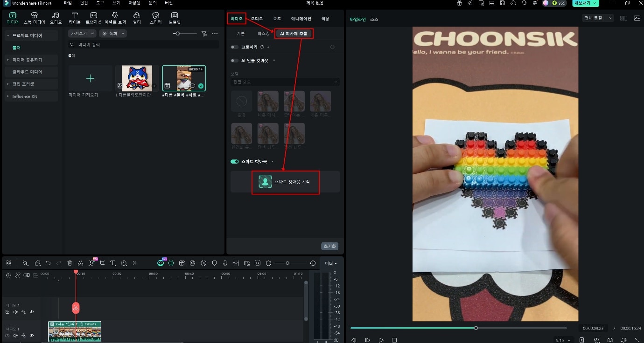Viewport: 644px width, 343px height.
Task: Click the trash delete icon in timeline toolbar
Action: 70,263
